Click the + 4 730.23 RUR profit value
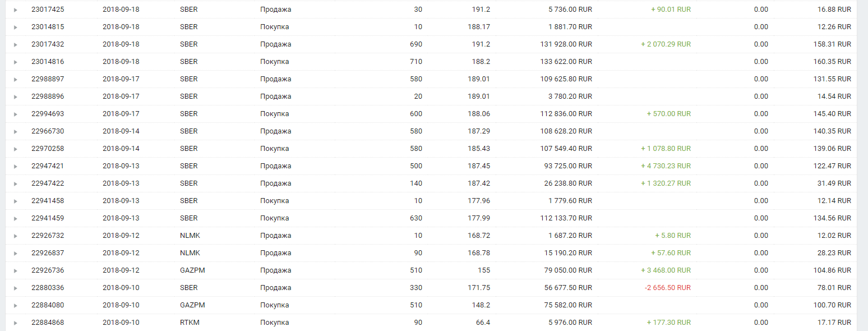 [666, 166]
